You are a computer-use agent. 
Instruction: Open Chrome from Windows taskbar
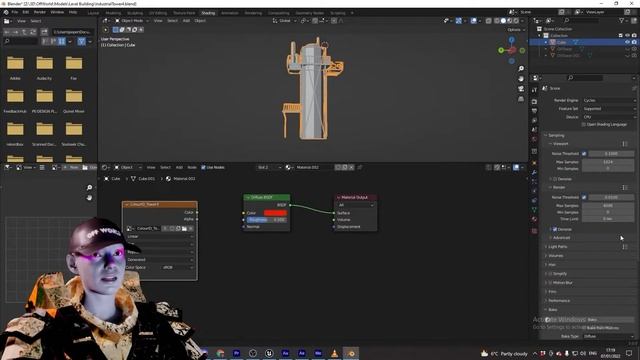click(220, 353)
